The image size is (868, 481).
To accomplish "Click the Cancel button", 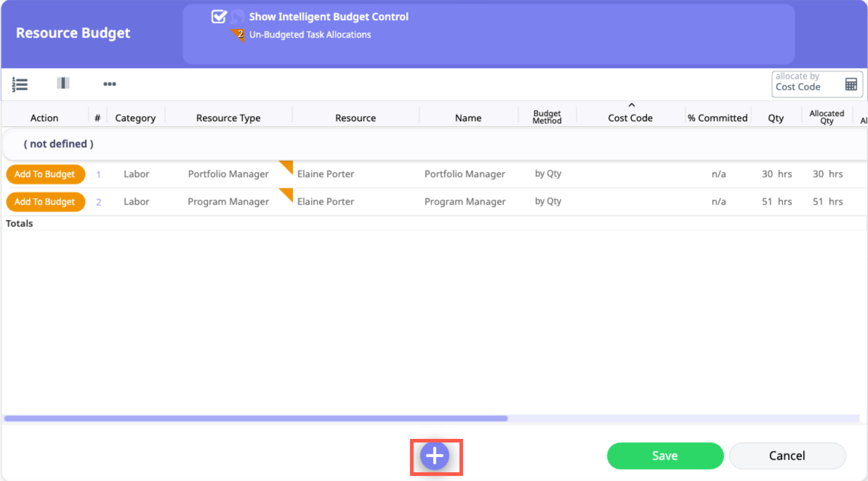I will (x=787, y=456).
